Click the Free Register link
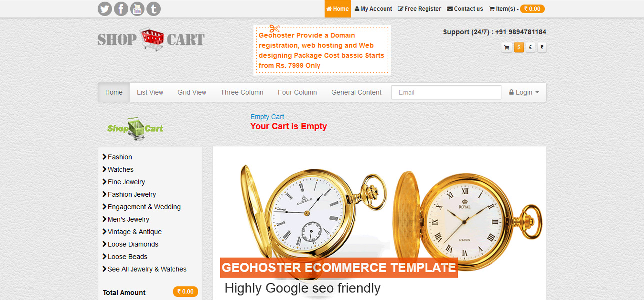The image size is (644, 300). (x=419, y=9)
